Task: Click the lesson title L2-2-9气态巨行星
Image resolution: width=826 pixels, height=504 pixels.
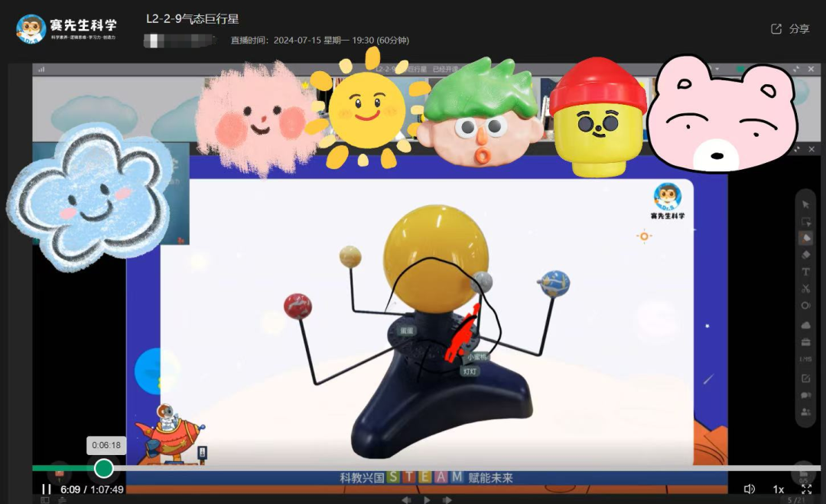Action: 192,19
